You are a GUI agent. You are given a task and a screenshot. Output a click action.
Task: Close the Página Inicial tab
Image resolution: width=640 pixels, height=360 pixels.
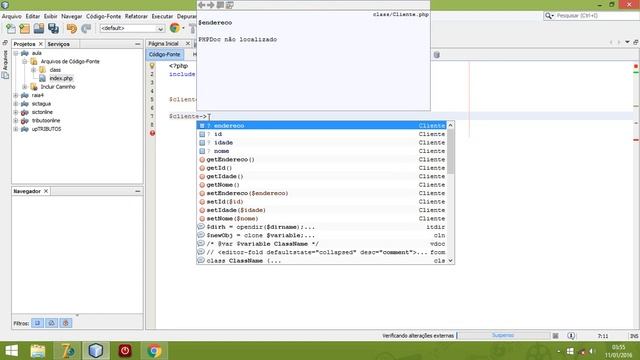click(188, 43)
